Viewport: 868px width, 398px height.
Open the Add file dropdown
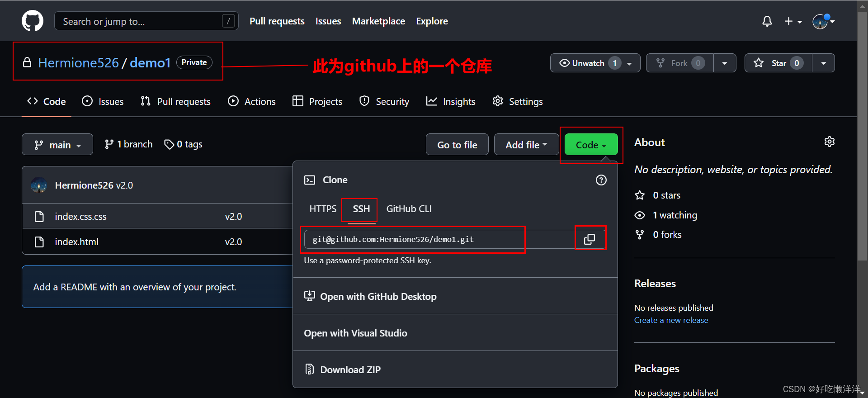coord(526,144)
